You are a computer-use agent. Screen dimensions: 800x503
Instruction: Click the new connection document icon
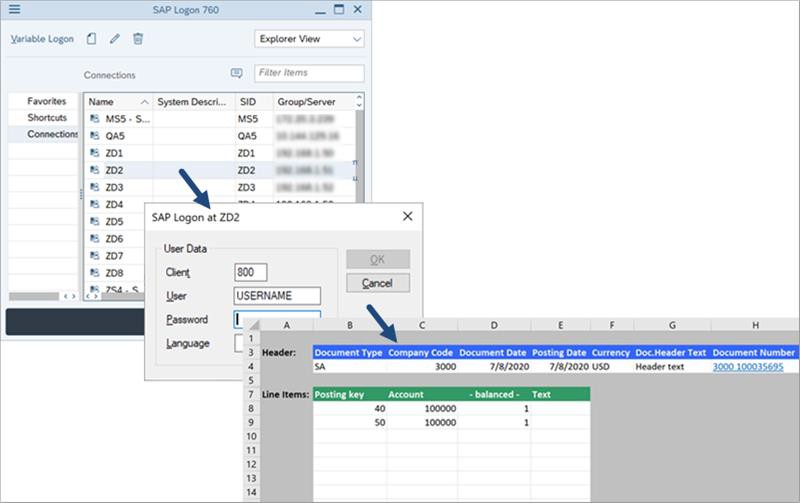tap(91, 39)
